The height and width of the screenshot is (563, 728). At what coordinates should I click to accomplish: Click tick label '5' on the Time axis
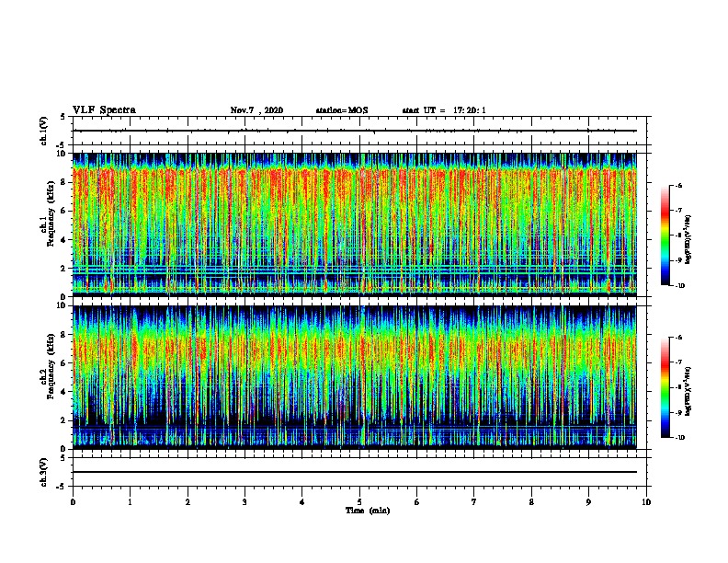tap(359, 502)
